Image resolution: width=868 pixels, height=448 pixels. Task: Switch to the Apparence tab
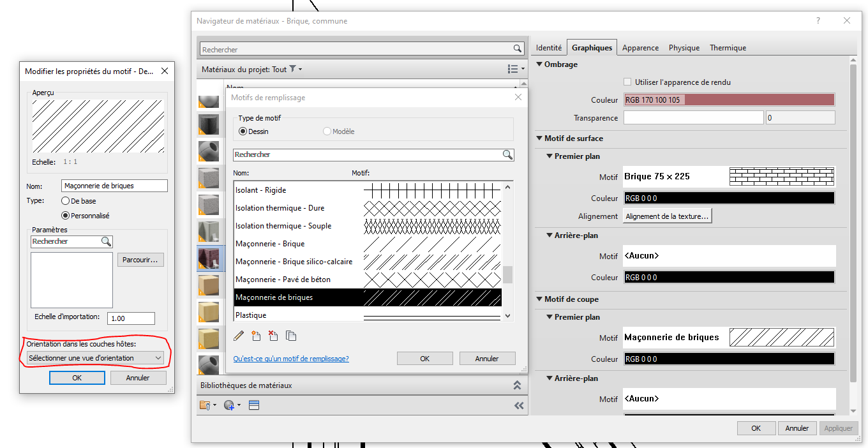[640, 48]
